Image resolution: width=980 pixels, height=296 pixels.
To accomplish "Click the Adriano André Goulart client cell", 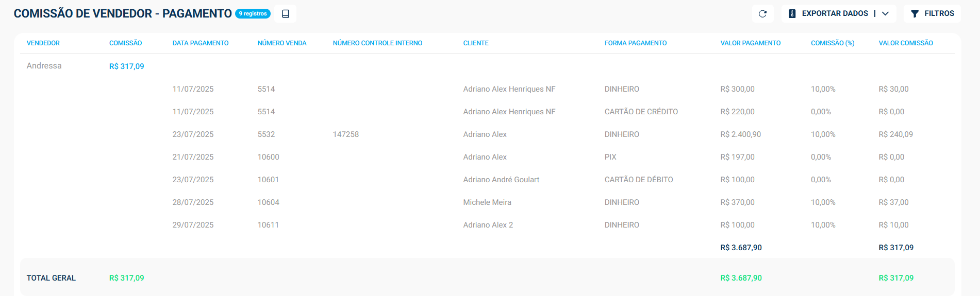I will [501, 180].
